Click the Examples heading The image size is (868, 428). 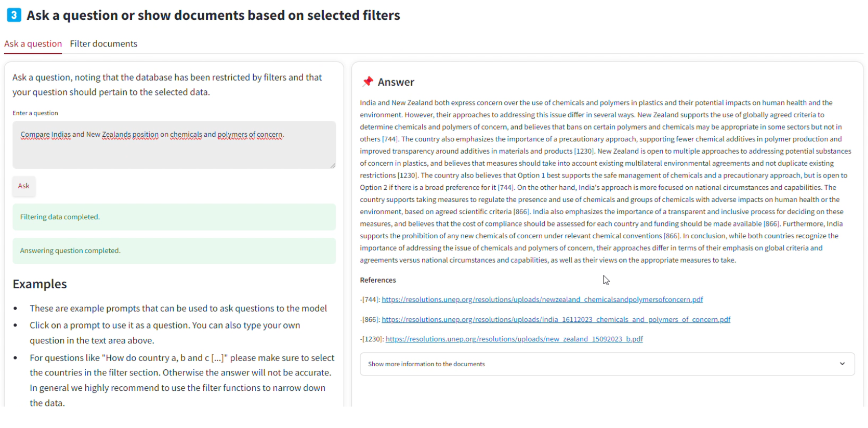pos(40,284)
